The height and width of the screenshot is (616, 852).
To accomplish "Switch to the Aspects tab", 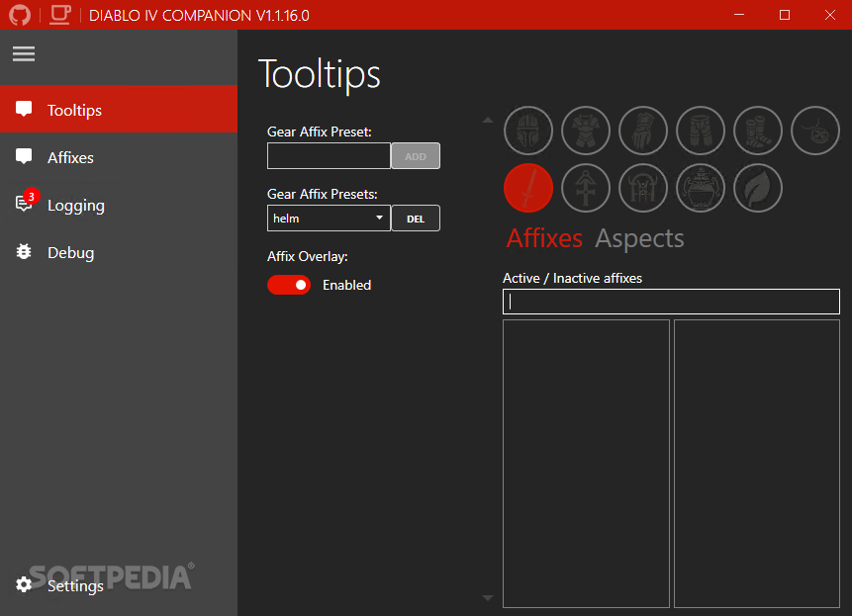I will tap(639, 238).
